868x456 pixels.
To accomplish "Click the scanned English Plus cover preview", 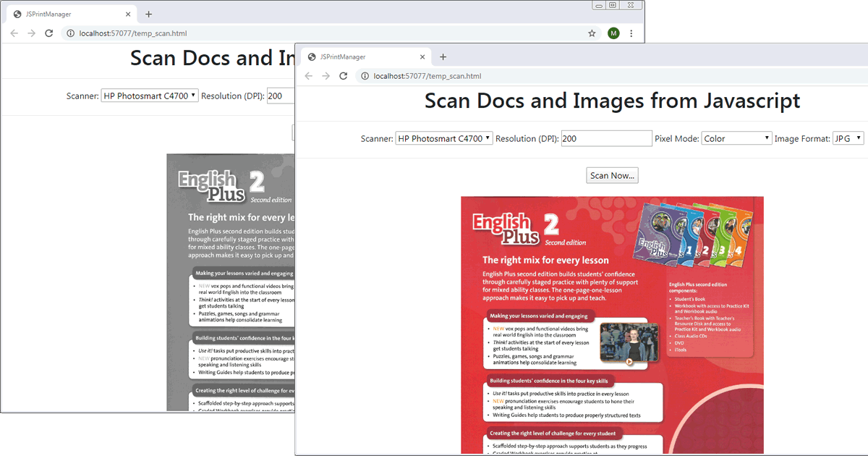I will tap(612, 324).
